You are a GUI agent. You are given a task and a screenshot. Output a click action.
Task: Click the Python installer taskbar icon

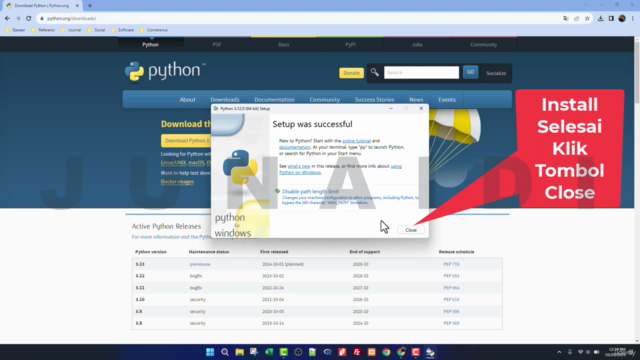coord(430,352)
